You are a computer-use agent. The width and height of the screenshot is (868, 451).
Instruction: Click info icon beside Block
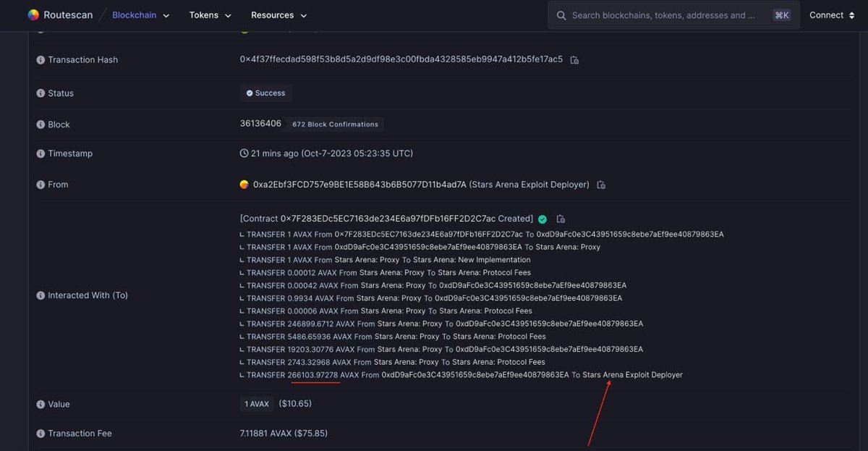tap(41, 125)
